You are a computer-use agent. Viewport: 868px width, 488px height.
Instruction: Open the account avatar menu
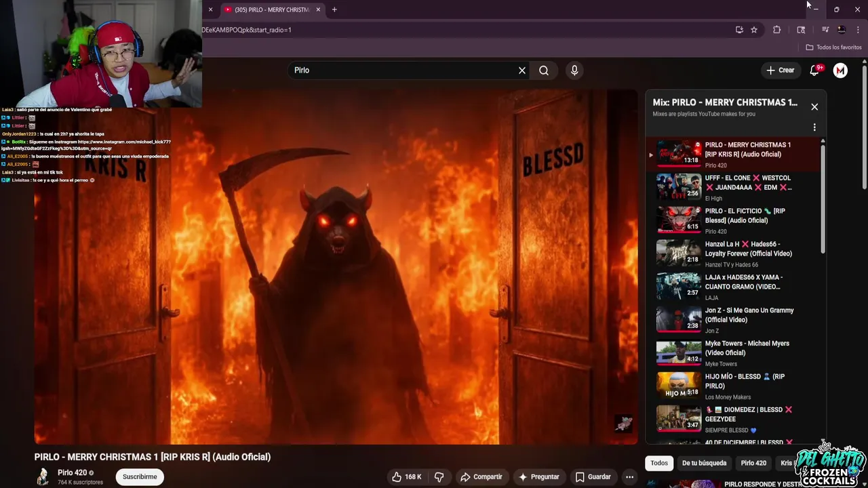(840, 70)
